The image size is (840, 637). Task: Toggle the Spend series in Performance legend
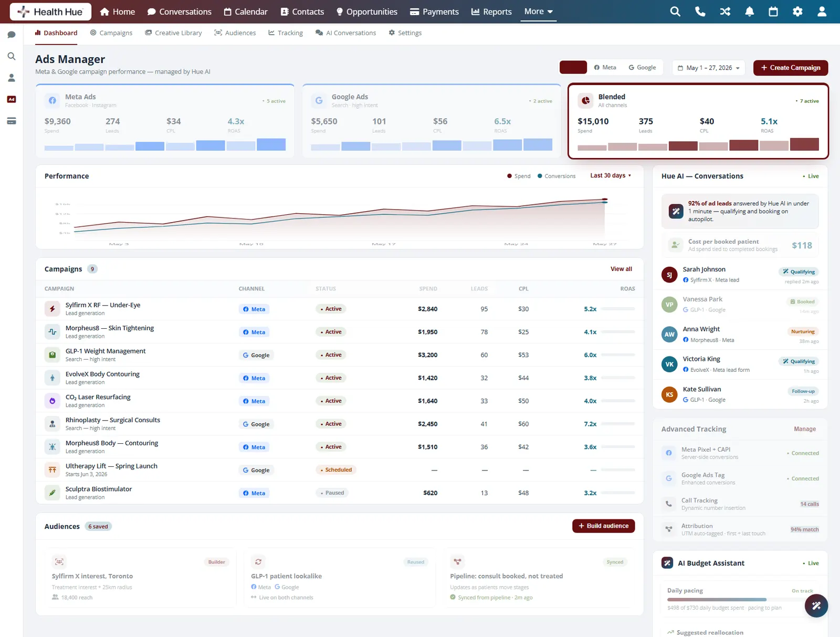click(x=519, y=176)
